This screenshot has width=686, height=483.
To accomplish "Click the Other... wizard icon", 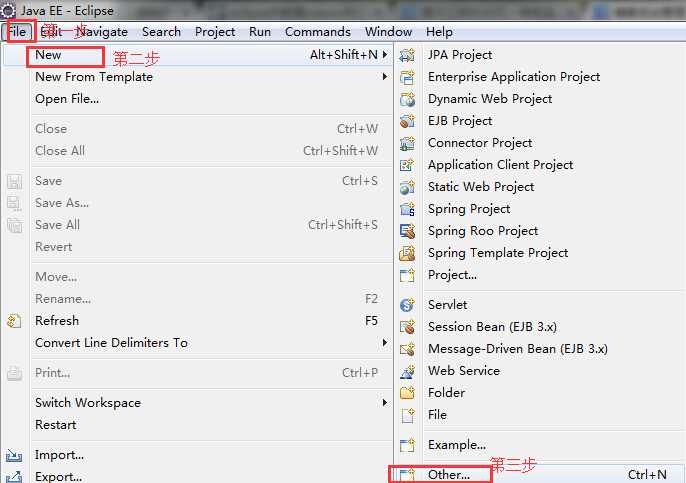I will click(407, 475).
